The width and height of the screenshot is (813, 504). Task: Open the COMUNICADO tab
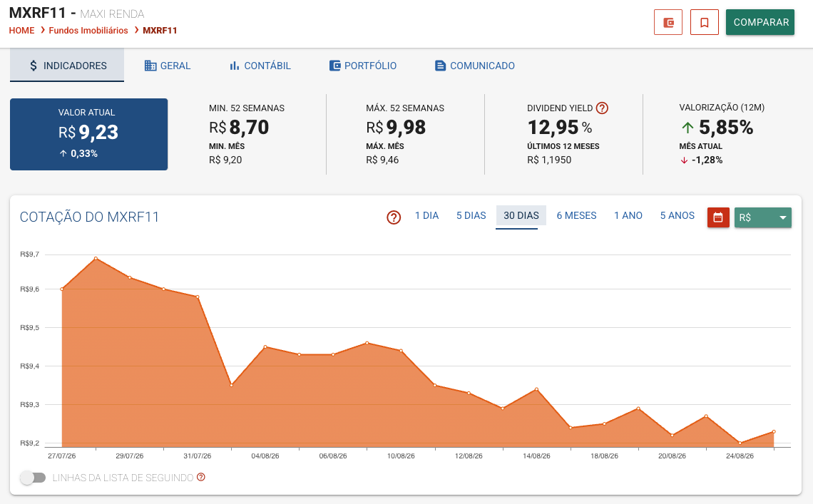point(474,66)
